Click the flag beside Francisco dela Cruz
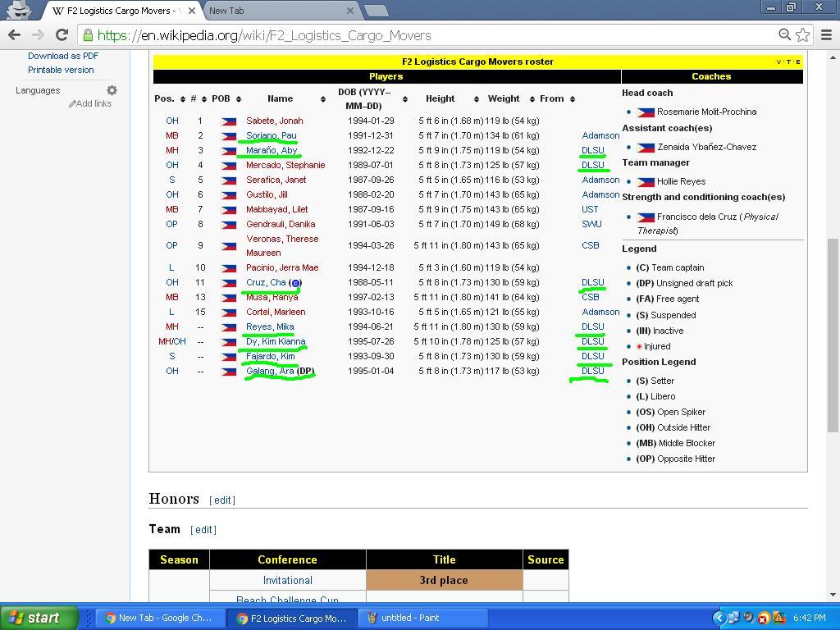Image resolution: width=840 pixels, height=630 pixels. coord(646,217)
